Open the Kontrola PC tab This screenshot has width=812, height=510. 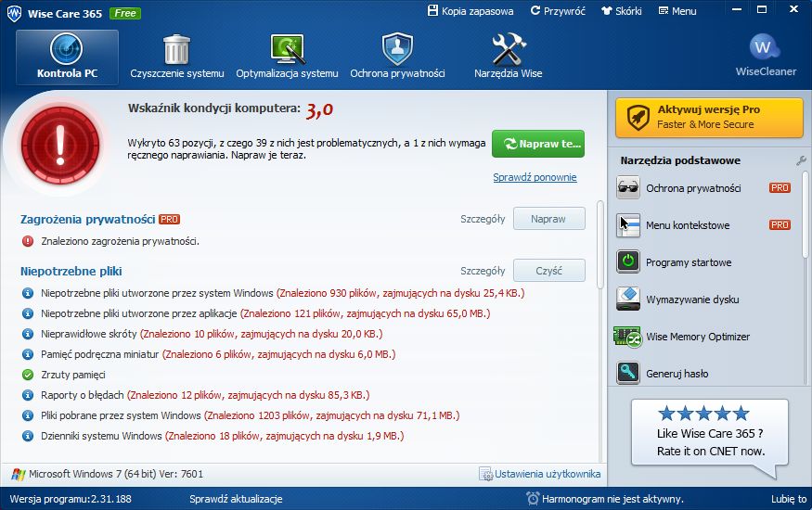click(x=67, y=57)
